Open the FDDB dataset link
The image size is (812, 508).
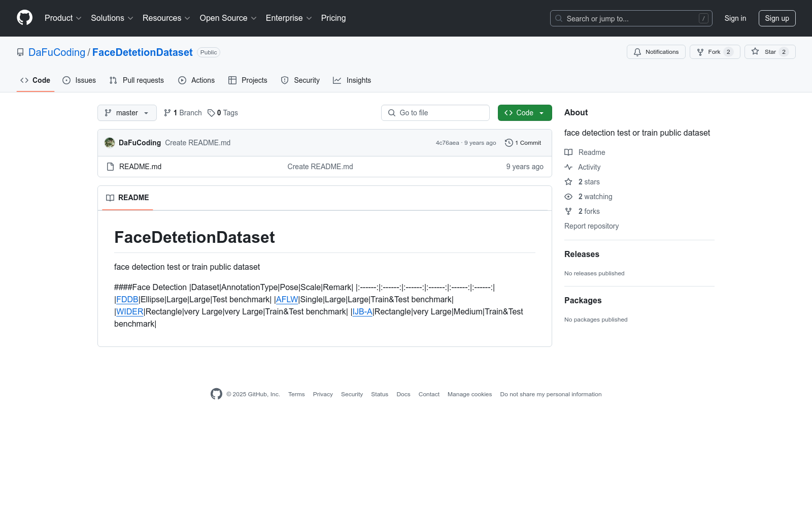tap(127, 300)
